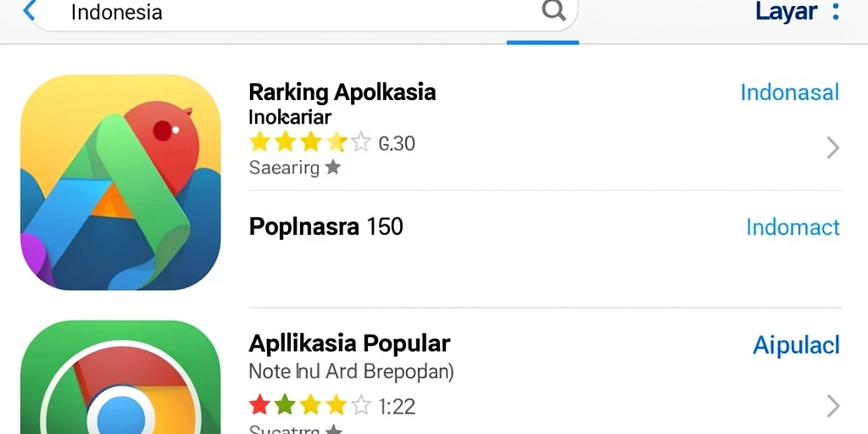Open the colorful bird app icon
The height and width of the screenshot is (434, 868).
point(120,182)
